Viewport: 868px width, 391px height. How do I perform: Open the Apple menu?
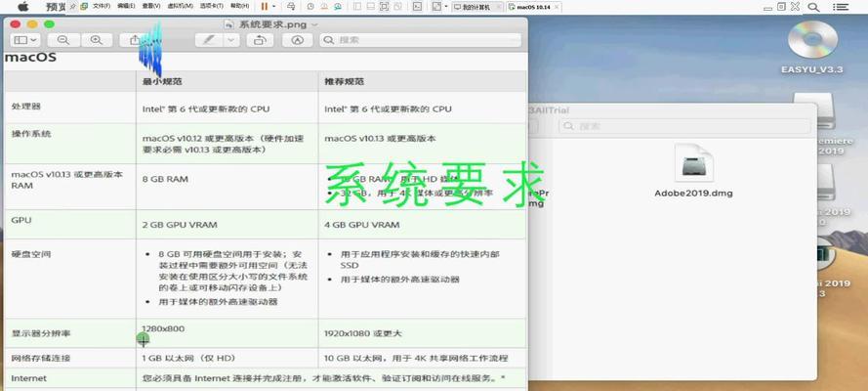[x=22, y=7]
